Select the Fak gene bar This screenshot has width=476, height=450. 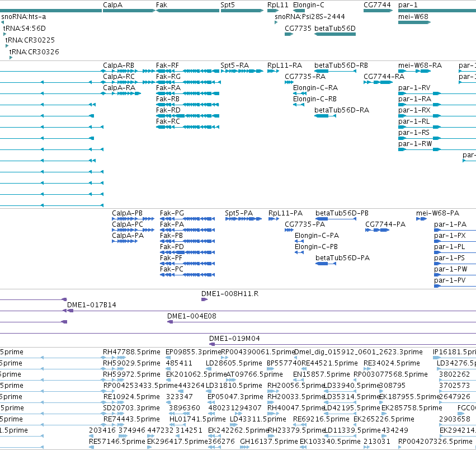click(187, 11)
